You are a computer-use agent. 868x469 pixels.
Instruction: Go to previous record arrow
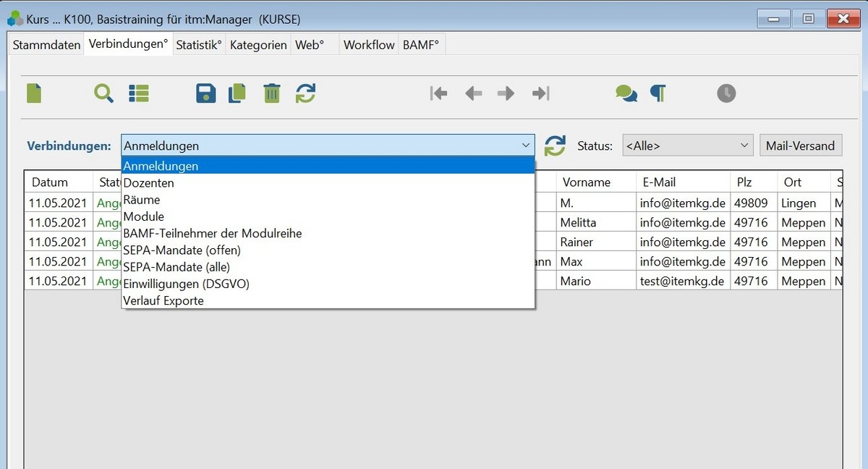473,93
